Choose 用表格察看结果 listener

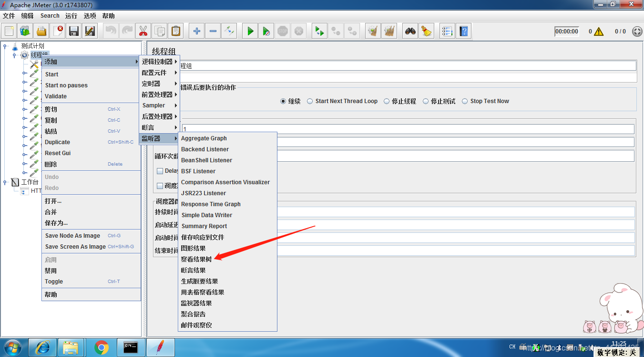227,292
